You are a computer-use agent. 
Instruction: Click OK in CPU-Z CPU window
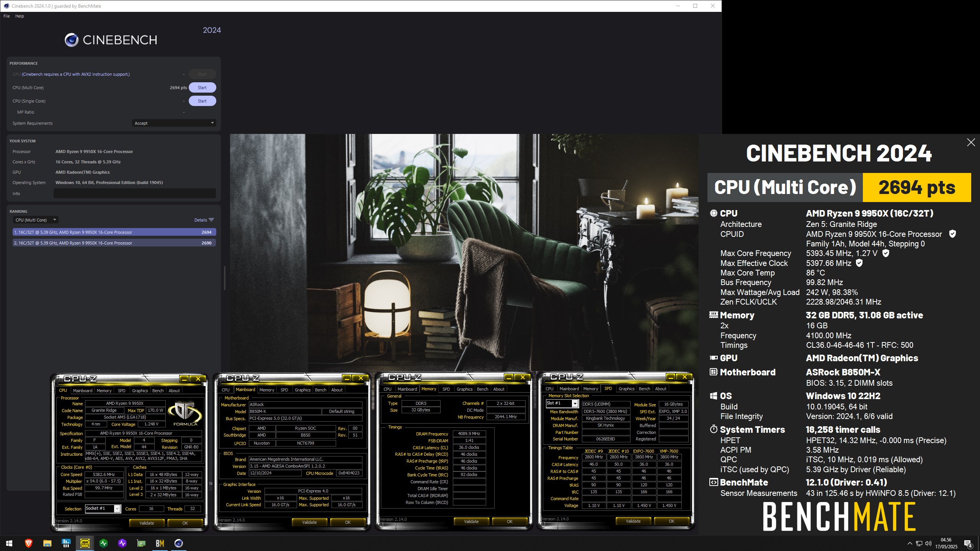point(185,523)
